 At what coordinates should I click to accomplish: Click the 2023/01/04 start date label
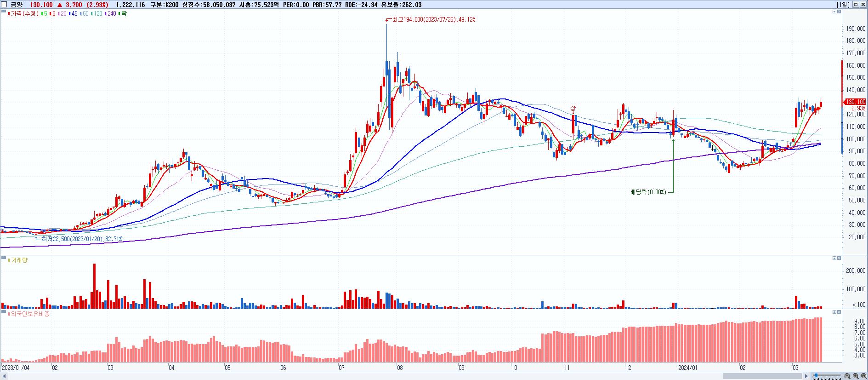(16, 368)
